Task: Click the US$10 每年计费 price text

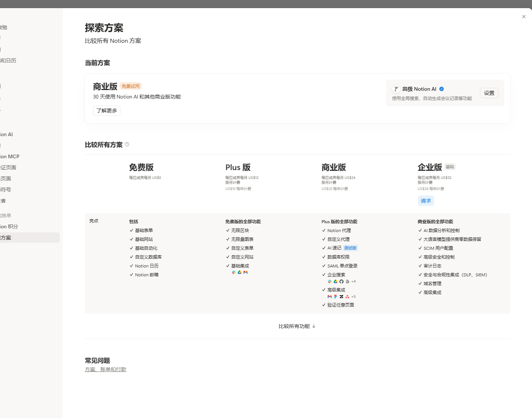Action: [x=238, y=189]
